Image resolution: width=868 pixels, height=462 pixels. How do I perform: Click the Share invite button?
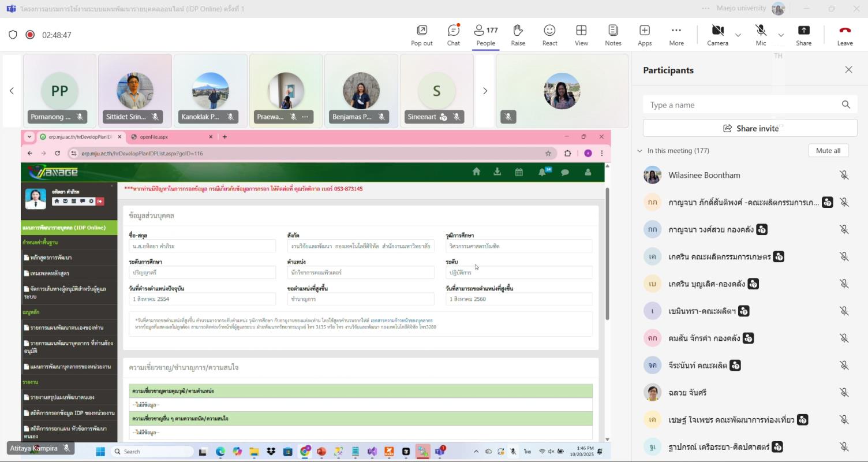pyautogui.click(x=750, y=128)
